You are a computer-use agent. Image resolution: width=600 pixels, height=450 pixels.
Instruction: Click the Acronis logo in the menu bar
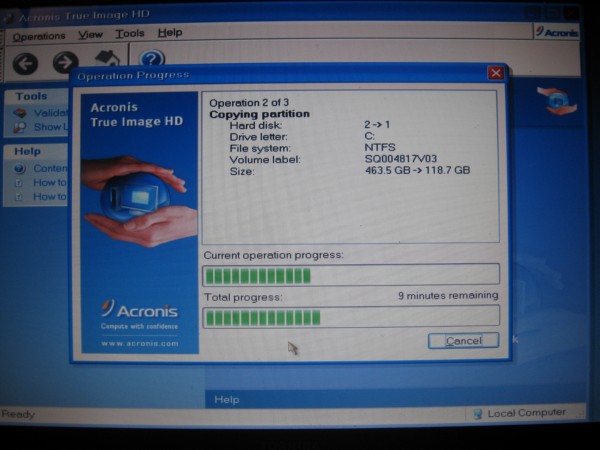[556, 32]
